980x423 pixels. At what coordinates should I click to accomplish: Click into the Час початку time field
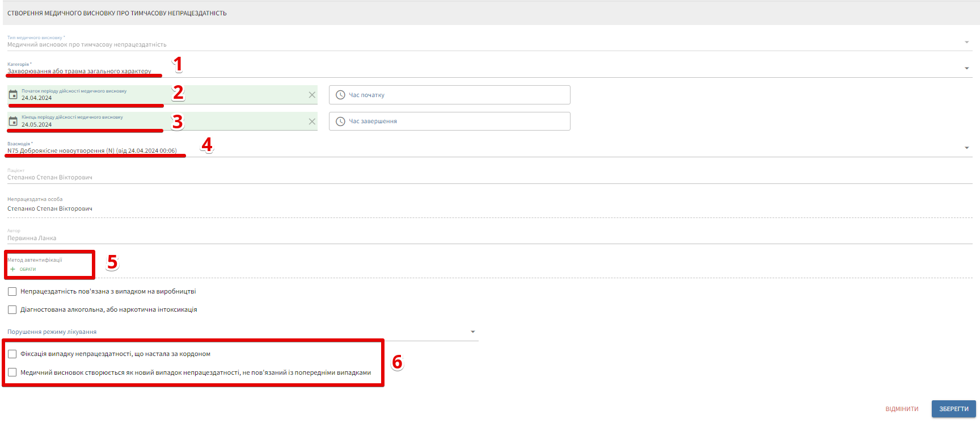(454, 95)
